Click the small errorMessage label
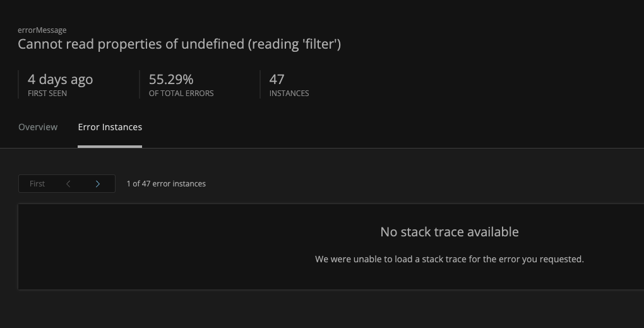Viewport: 644px width, 328px height. 42,30
